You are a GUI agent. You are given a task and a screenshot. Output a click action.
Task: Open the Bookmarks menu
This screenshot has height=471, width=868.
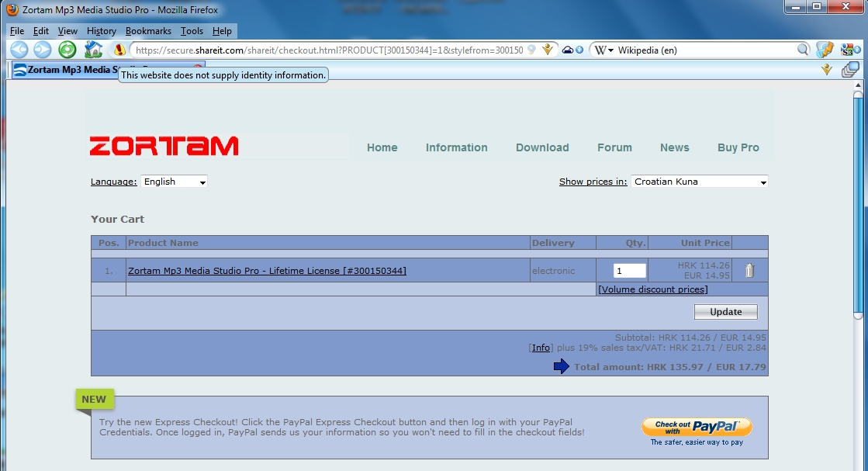(148, 31)
